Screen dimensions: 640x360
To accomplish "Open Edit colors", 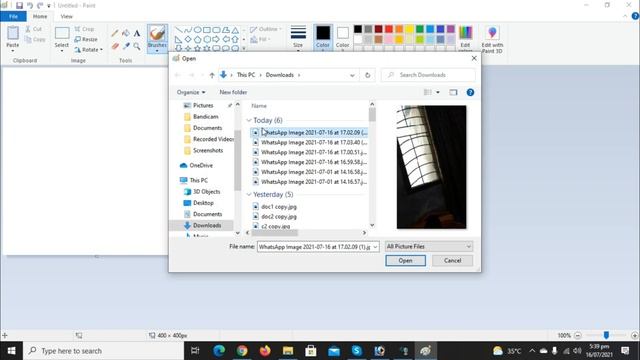I will (465, 38).
